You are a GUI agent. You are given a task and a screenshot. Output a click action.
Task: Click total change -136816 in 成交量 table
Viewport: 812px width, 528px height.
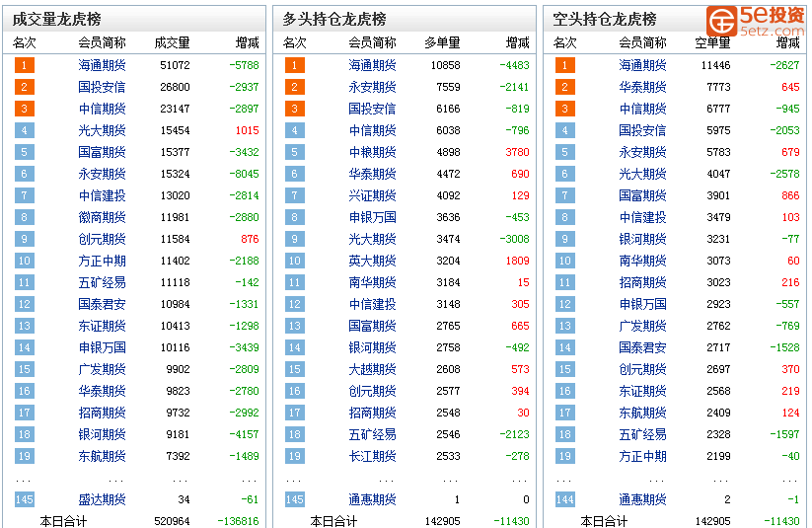[x=238, y=521]
